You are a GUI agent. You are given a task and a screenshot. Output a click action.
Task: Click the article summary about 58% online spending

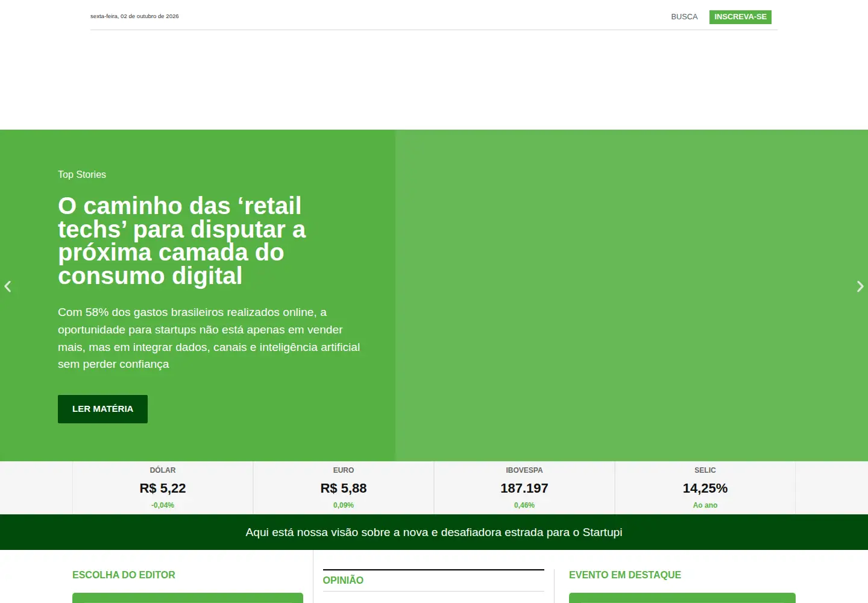(x=209, y=338)
